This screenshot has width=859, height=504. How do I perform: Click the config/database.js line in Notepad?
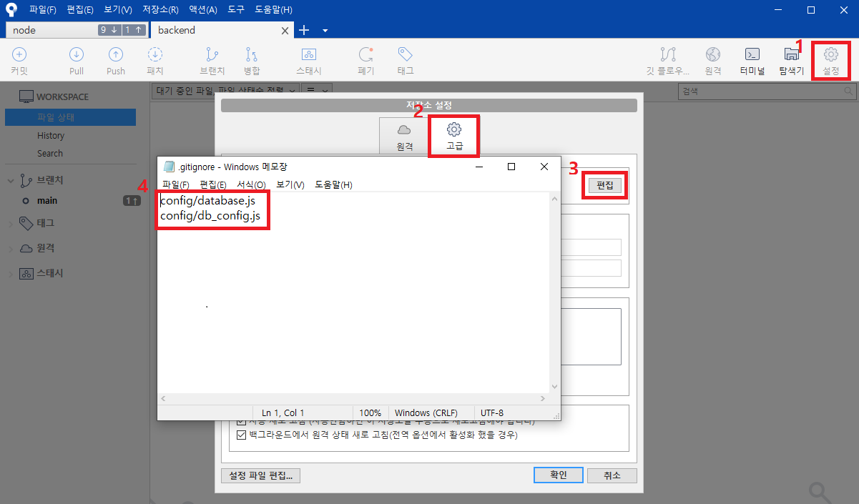pyautogui.click(x=207, y=202)
